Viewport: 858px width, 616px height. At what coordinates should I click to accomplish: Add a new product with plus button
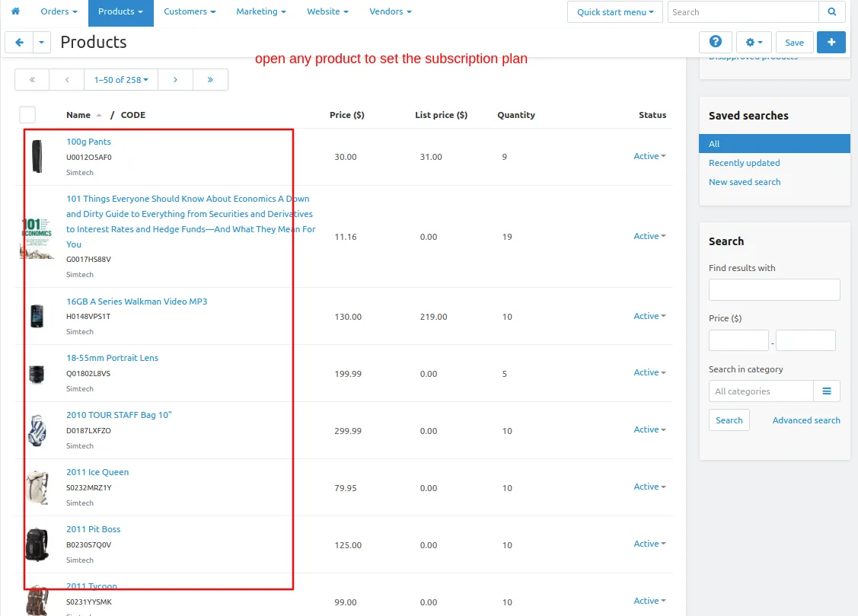831,42
